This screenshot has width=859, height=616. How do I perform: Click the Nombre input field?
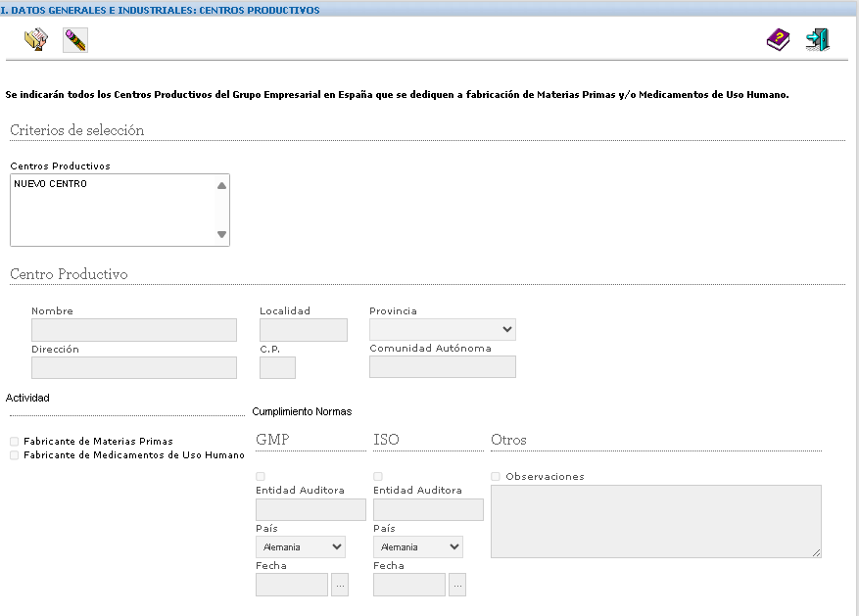pos(134,330)
